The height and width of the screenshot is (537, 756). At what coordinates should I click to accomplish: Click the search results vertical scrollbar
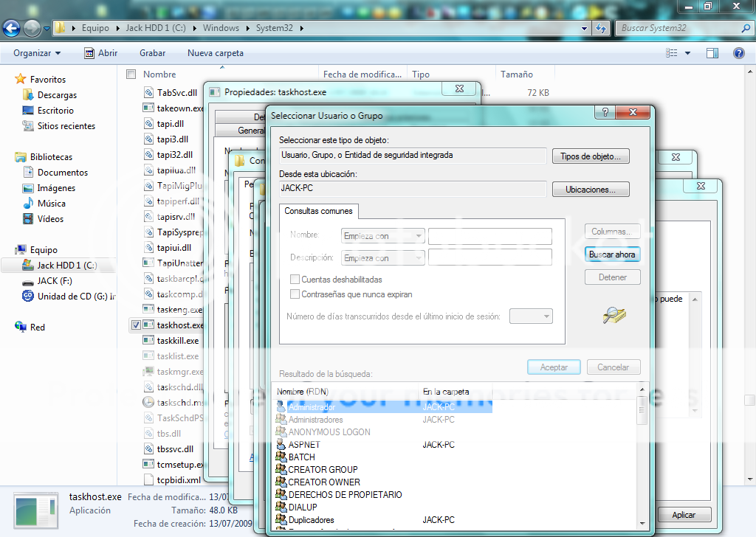coord(642,456)
